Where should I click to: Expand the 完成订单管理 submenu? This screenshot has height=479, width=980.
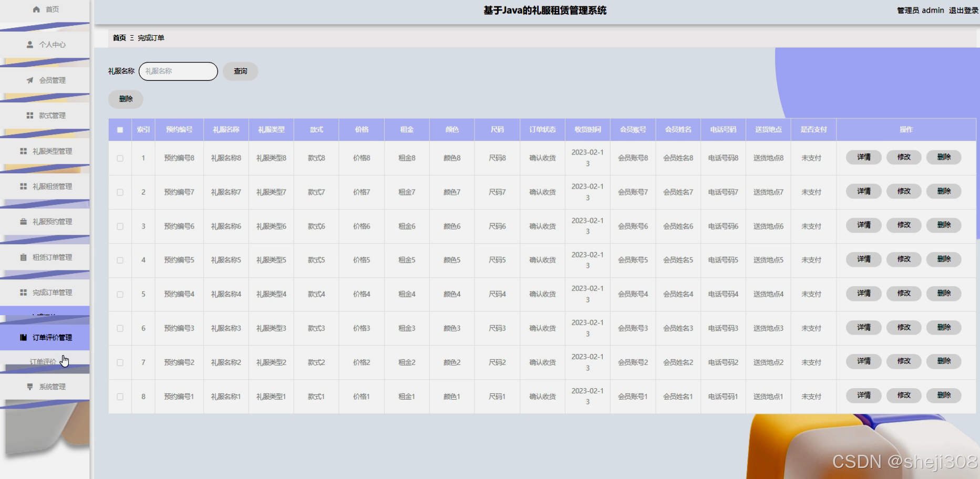pos(53,292)
